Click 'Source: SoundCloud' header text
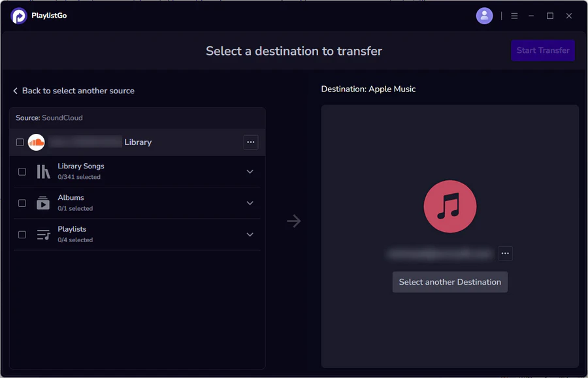 (x=49, y=118)
